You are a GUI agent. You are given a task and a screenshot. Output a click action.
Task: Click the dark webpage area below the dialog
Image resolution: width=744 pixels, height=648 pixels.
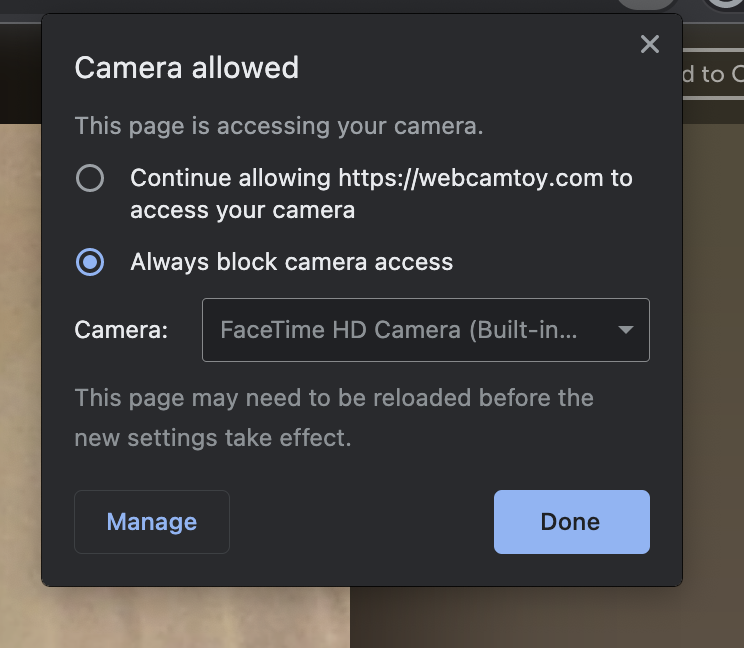point(547,617)
